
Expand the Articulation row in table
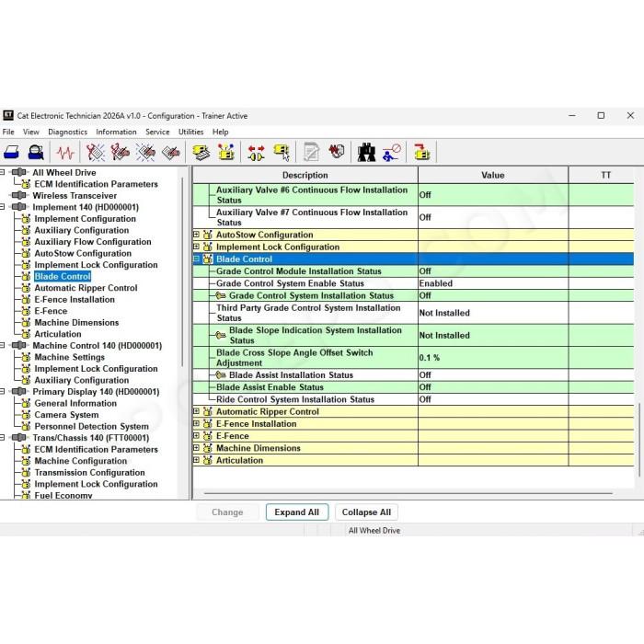(196, 460)
